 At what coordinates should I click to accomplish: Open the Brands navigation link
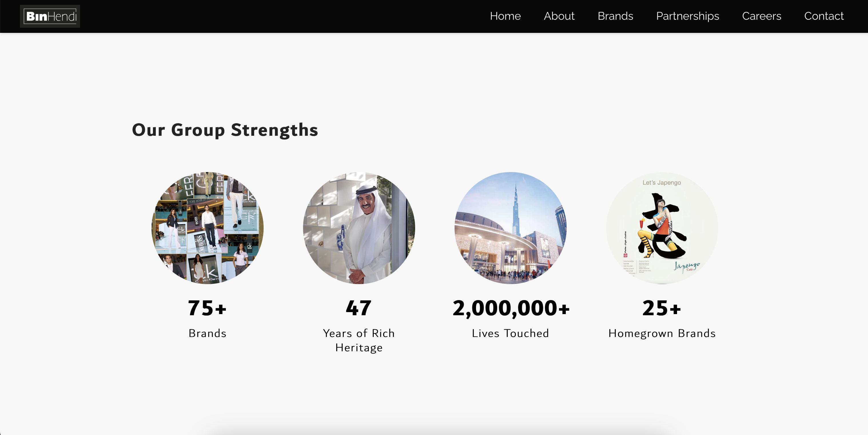tap(615, 16)
